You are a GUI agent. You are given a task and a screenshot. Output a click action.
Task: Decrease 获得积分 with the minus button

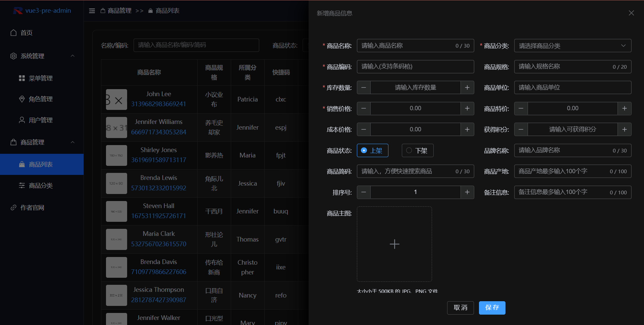click(521, 129)
